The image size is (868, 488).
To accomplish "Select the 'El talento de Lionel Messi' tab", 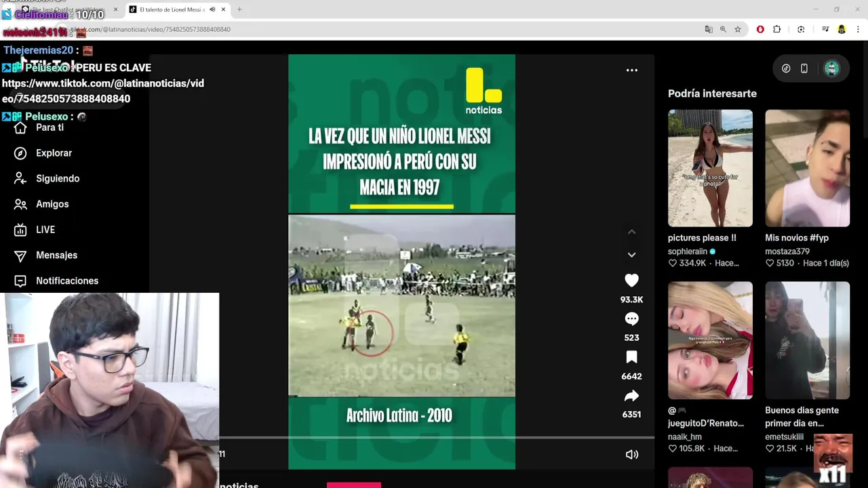I will point(172,9).
